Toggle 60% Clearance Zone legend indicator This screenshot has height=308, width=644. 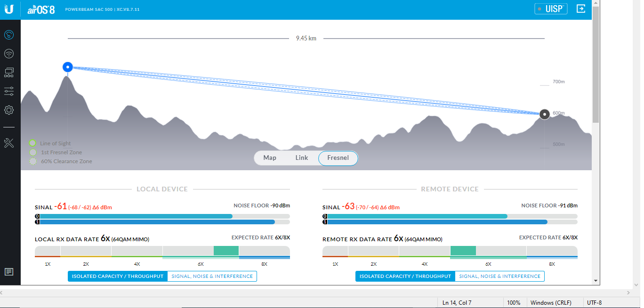32,161
